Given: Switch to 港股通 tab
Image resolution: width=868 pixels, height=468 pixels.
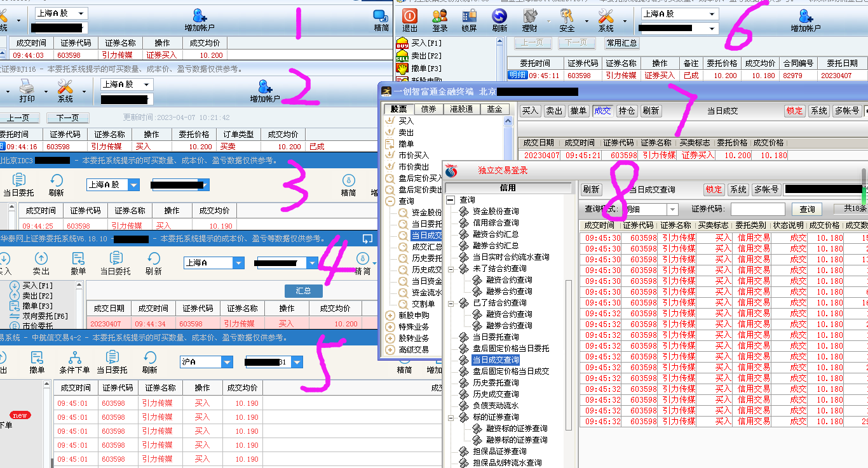Looking at the screenshot, I should click(461, 109).
